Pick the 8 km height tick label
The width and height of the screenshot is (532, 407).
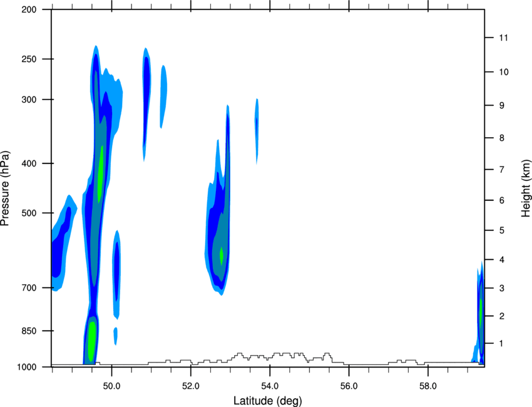tap(502, 138)
